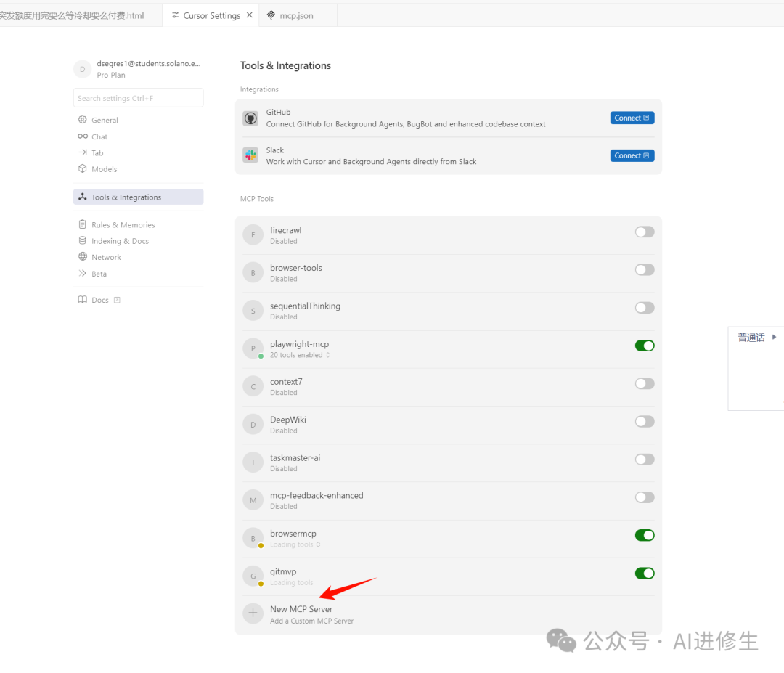Enable the sequentialThinking toggle

645,308
